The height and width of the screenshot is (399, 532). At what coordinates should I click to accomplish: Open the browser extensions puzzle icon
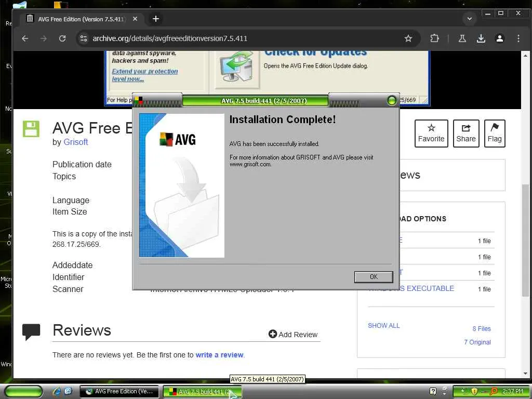[435, 38]
